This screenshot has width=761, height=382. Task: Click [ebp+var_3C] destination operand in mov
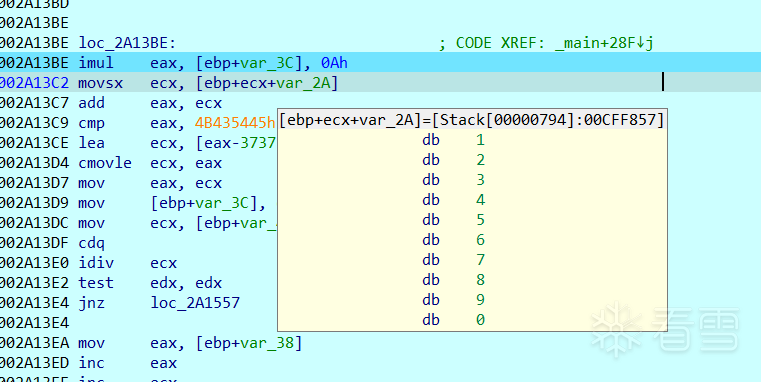(204, 203)
